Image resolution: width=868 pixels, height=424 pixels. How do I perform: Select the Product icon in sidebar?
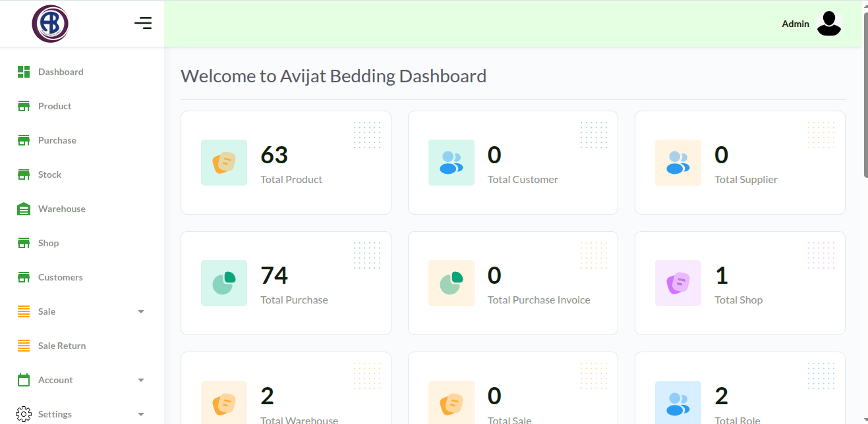point(24,106)
